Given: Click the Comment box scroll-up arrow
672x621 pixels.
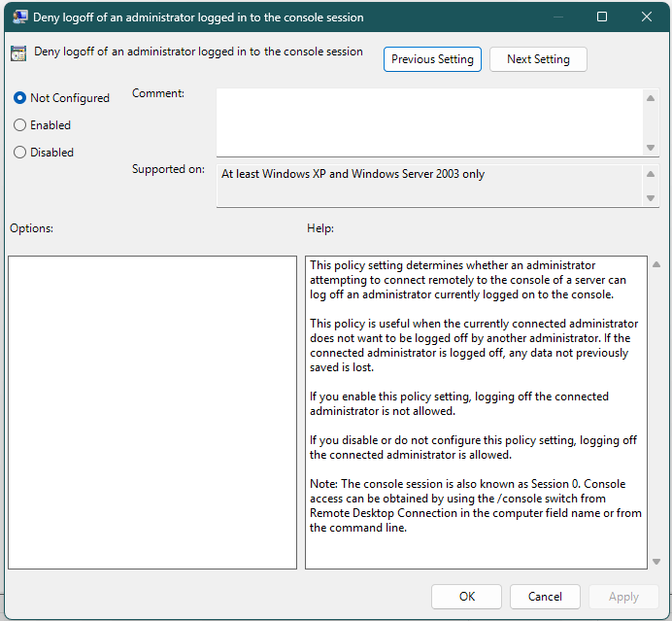Looking at the screenshot, I should click(651, 98).
